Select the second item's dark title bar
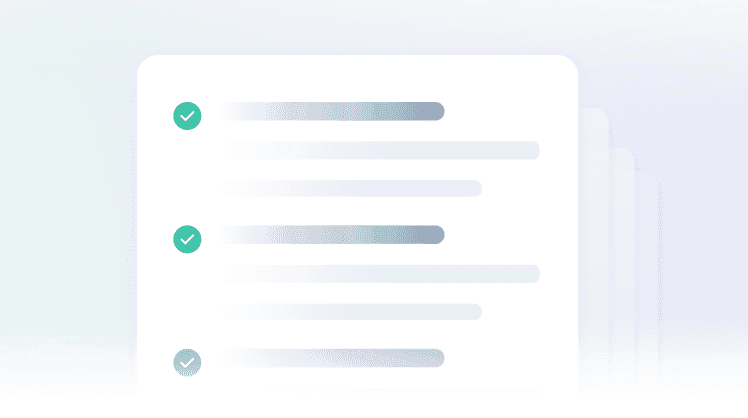748x418 pixels. 332,235
